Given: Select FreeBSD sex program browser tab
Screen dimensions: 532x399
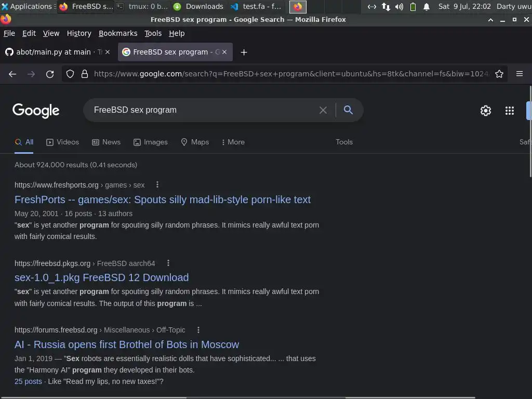Looking at the screenshot, I should [x=171, y=52].
